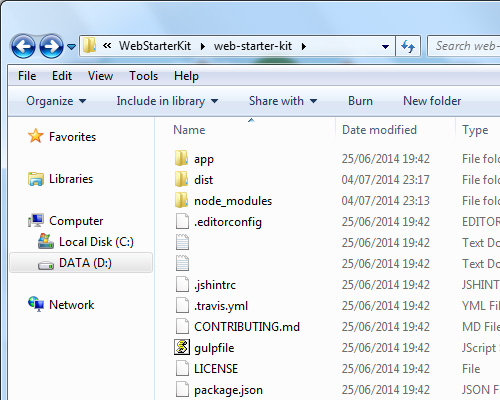Click the dist folder icon

coord(181,179)
